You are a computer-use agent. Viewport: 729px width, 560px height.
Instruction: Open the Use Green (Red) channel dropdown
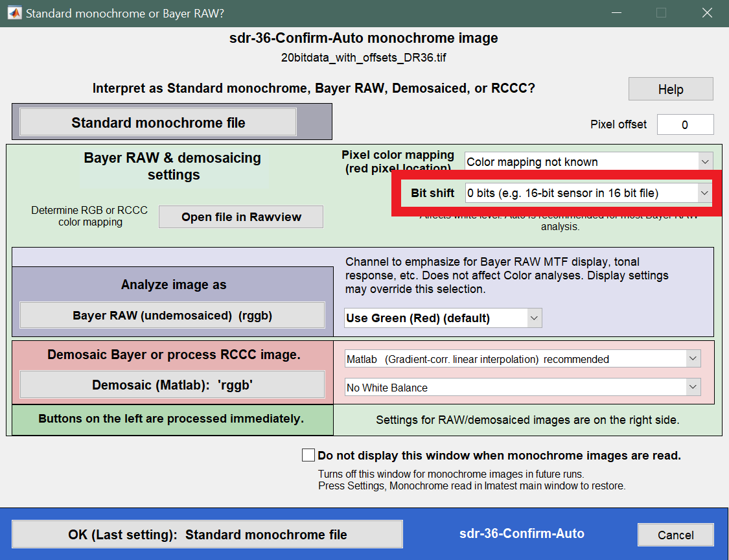pos(443,318)
